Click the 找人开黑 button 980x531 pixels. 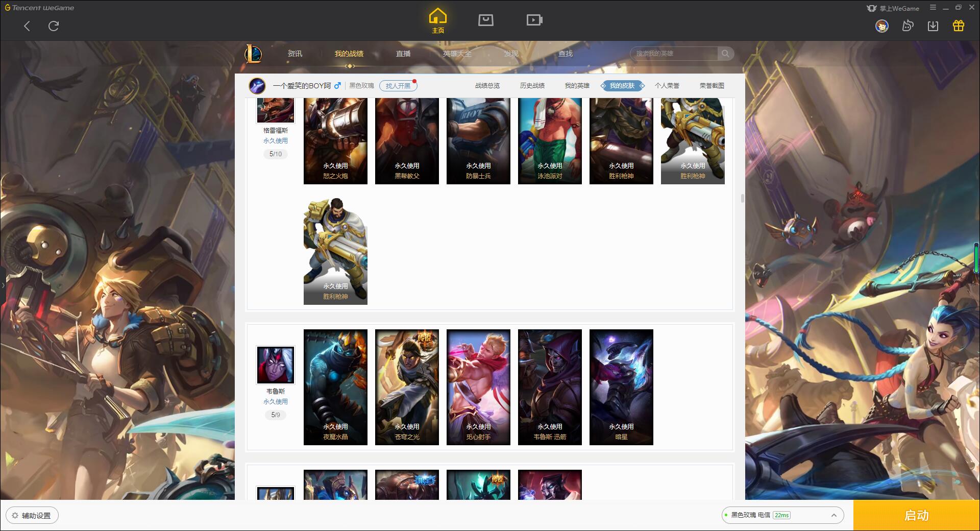398,86
